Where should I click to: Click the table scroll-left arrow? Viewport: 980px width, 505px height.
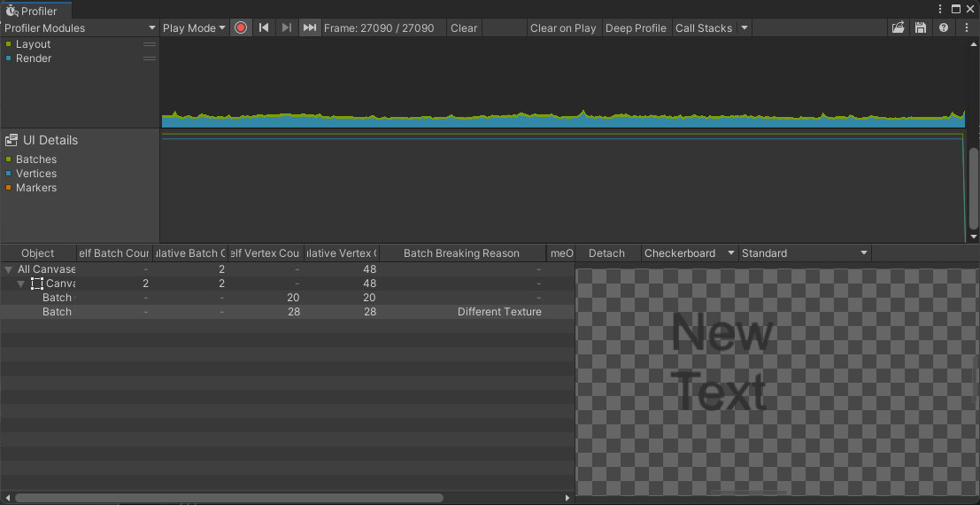point(7,498)
